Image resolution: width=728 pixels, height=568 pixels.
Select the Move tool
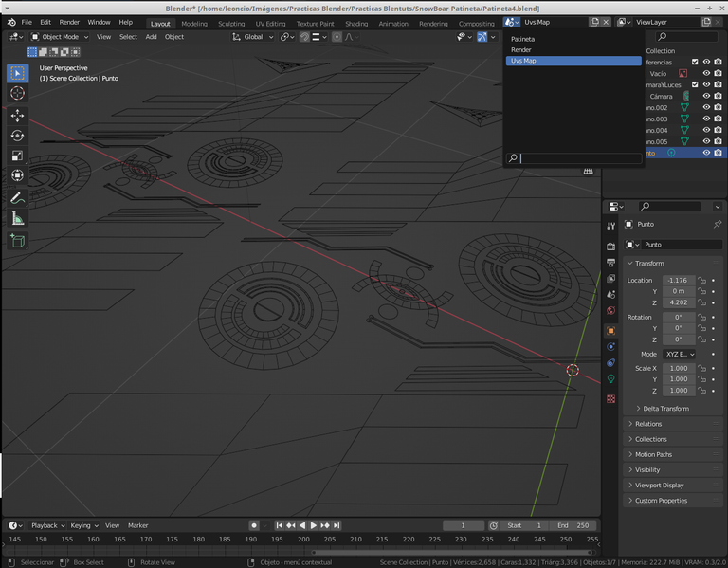point(18,115)
